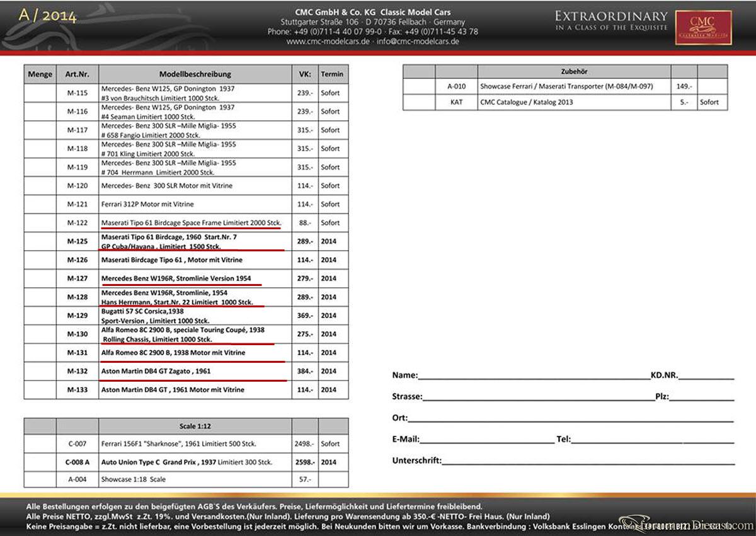Click the Unterschrift signature line
This screenshot has width=756, height=536.
588,461
